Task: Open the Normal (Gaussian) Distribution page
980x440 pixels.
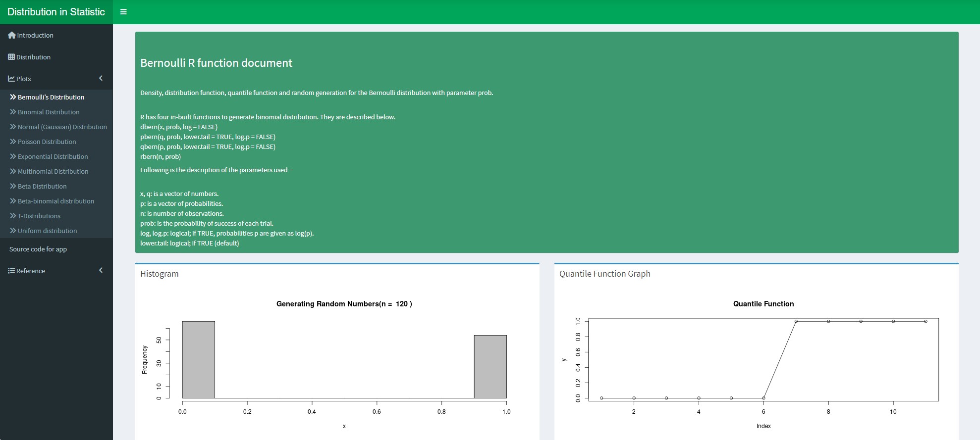Action: tap(62, 127)
